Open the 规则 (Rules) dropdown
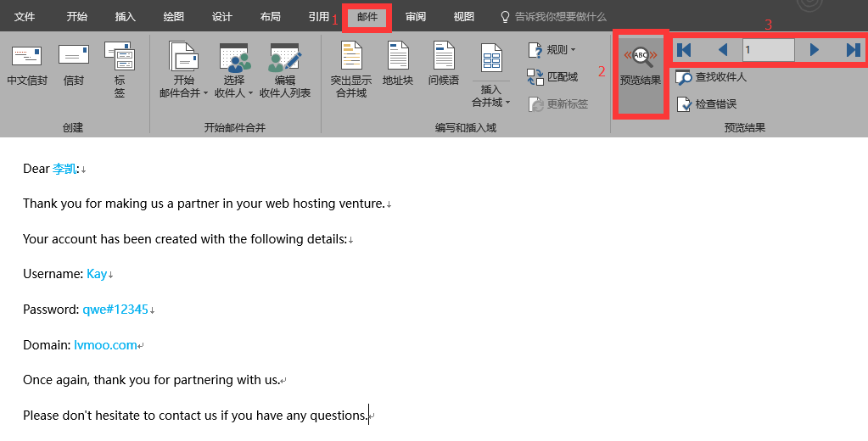 [x=552, y=50]
